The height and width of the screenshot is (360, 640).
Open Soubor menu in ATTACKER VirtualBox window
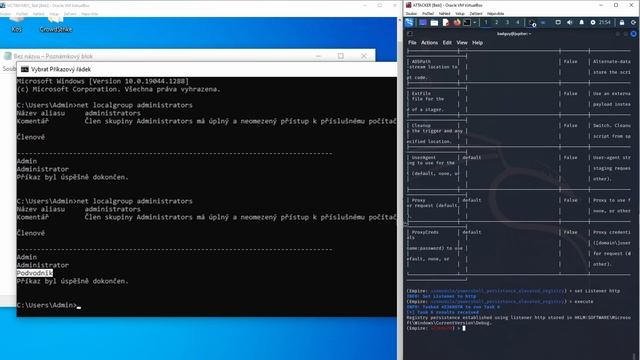point(411,13)
